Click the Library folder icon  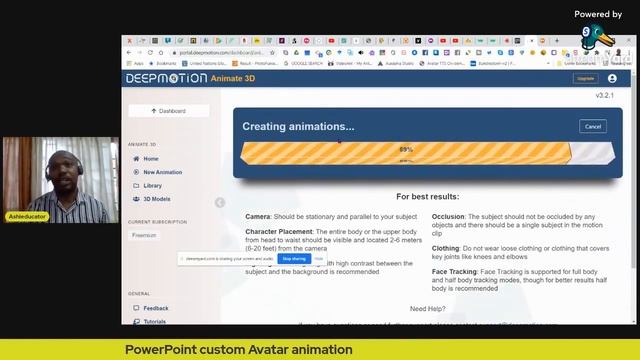tap(136, 185)
